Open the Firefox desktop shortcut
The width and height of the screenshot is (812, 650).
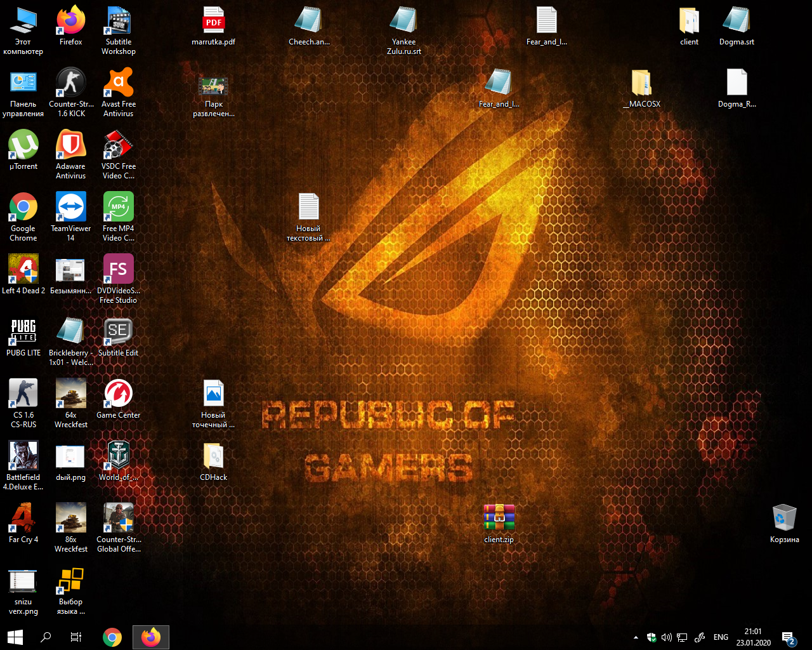(x=71, y=27)
